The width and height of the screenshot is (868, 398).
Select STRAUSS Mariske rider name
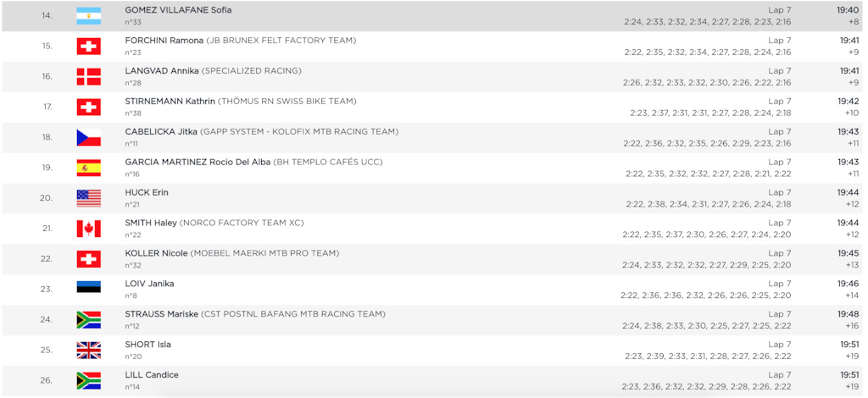click(x=163, y=314)
